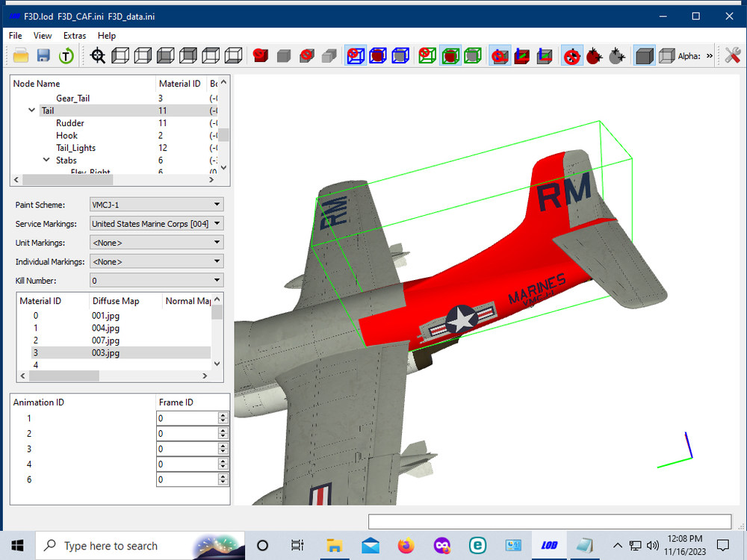Screen dimensions: 747x560
Task: Save using the blue floppy disk icon
Action: pyautogui.click(x=43, y=56)
